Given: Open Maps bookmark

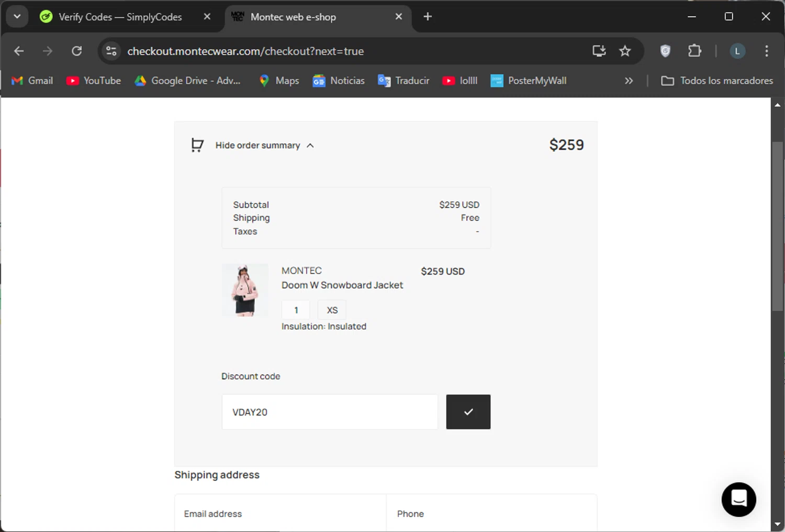Looking at the screenshot, I should pyautogui.click(x=279, y=81).
